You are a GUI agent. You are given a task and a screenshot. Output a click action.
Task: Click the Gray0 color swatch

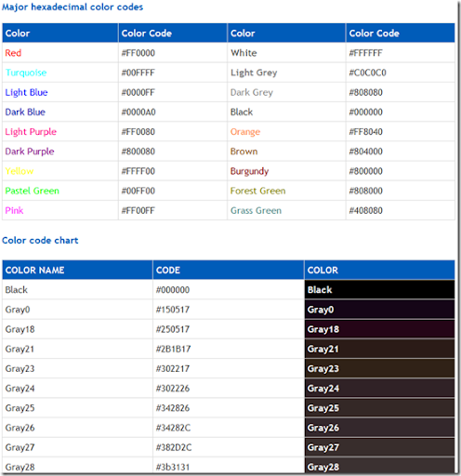[379, 310]
